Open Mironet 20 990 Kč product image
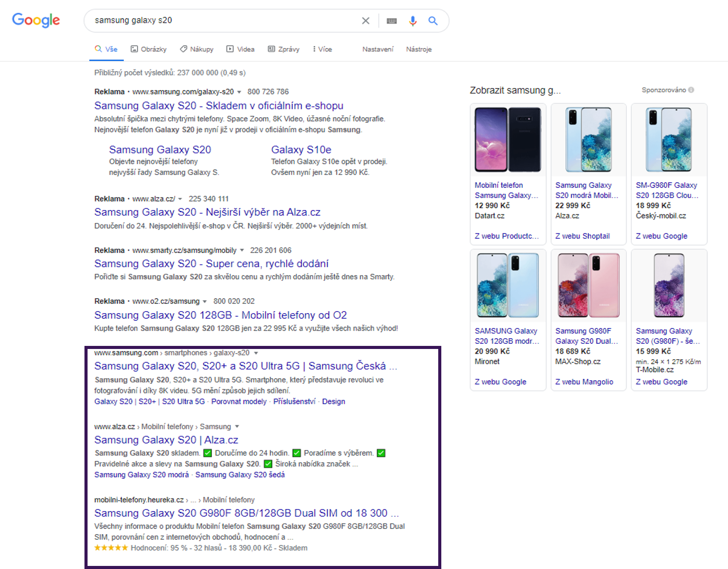 point(508,285)
